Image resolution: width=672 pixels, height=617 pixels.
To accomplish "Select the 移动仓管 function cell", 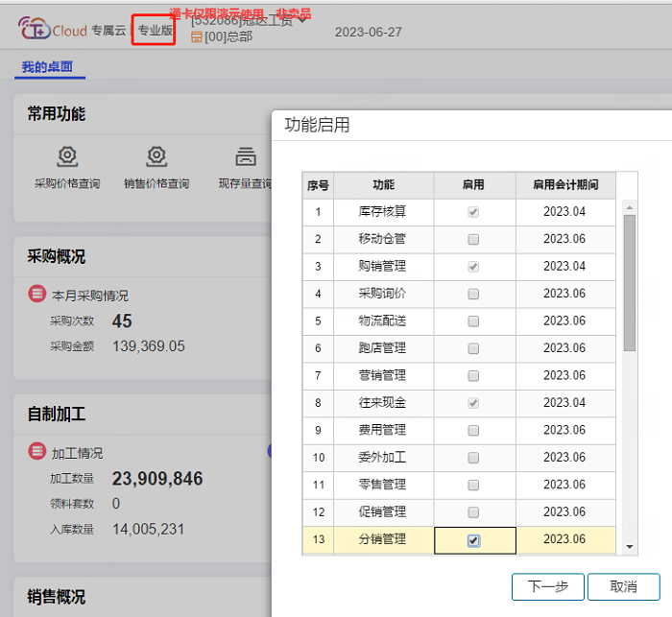I will [x=384, y=239].
